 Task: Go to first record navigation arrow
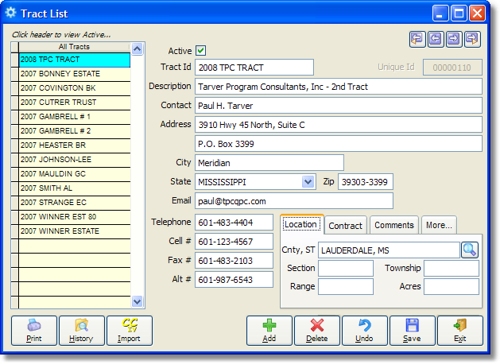tap(417, 39)
